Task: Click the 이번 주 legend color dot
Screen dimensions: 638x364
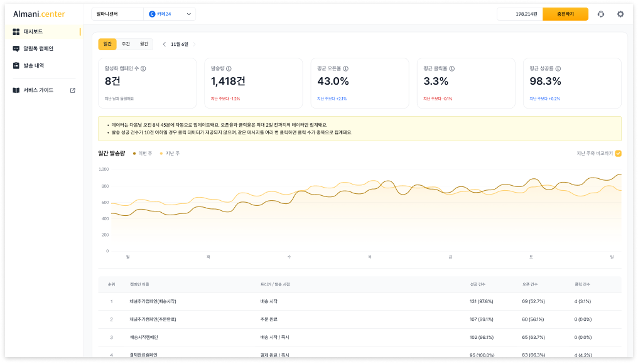Action: point(134,154)
